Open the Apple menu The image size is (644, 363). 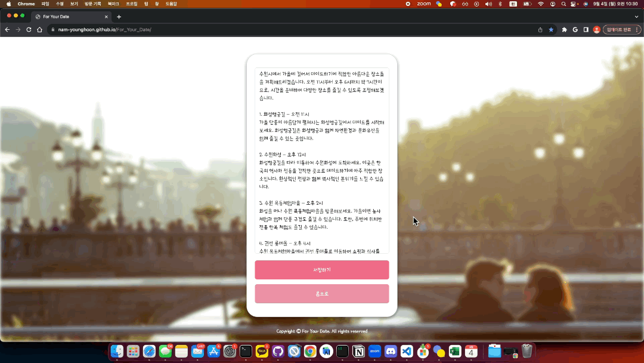click(x=8, y=4)
